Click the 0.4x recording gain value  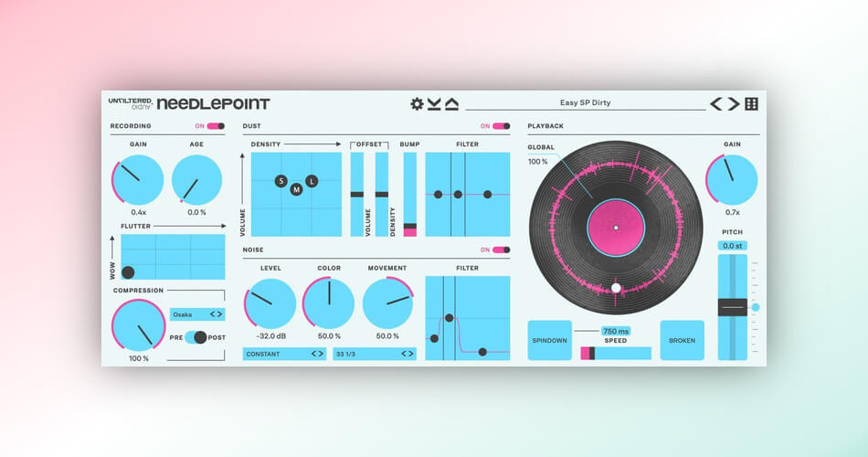click(x=138, y=212)
